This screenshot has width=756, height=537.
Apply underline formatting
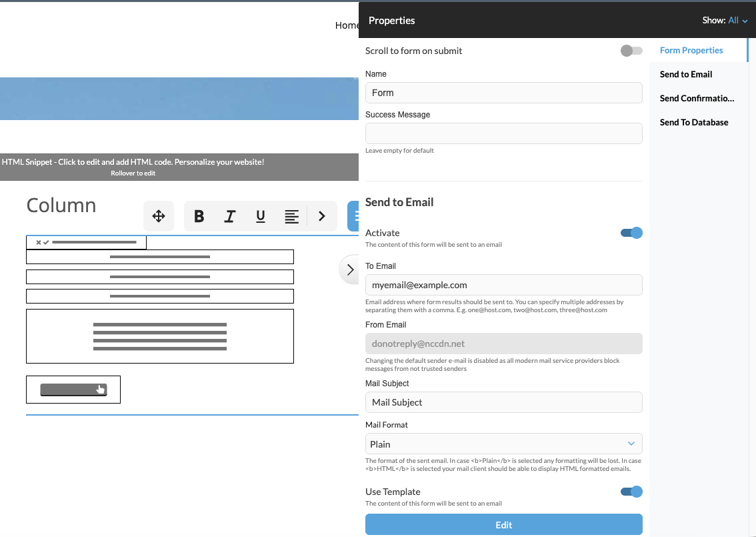(260, 215)
